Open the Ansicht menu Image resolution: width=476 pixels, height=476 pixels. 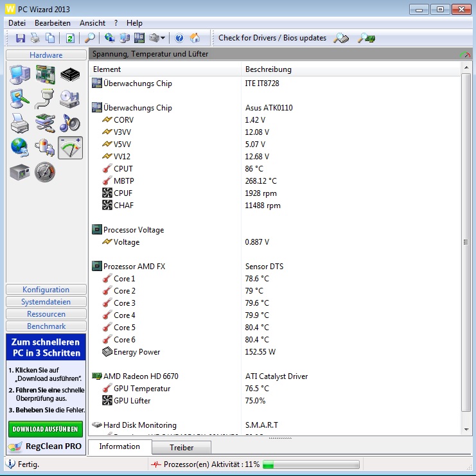[x=93, y=23]
